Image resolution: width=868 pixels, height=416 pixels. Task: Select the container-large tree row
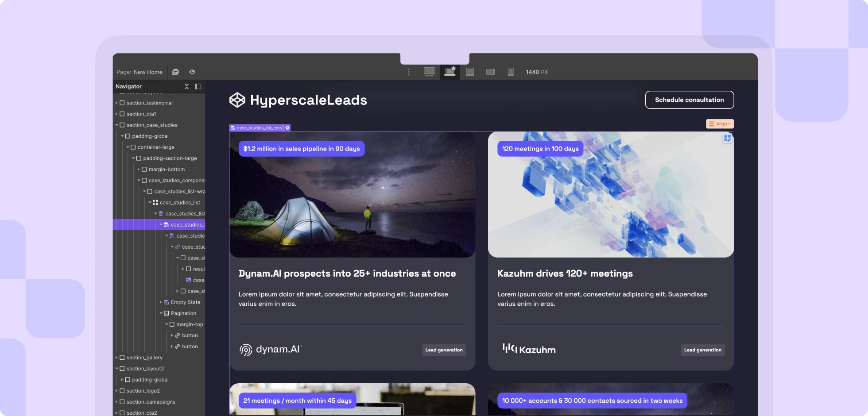pyautogui.click(x=159, y=147)
